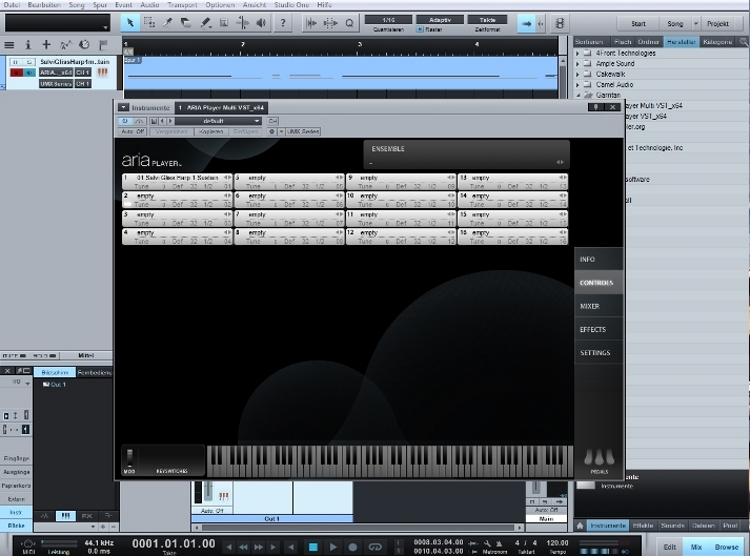This screenshot has width=750, height=556.
Task: Switch to Kategorie browser tab
Action: (717, 42)
